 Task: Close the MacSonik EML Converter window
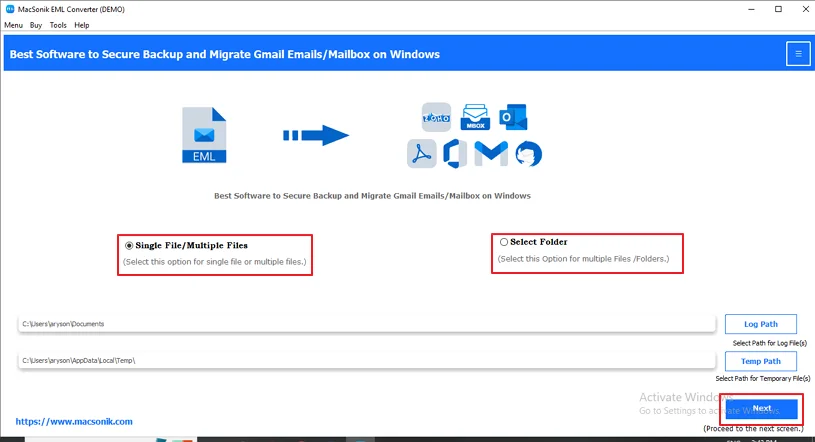point(805,9)
